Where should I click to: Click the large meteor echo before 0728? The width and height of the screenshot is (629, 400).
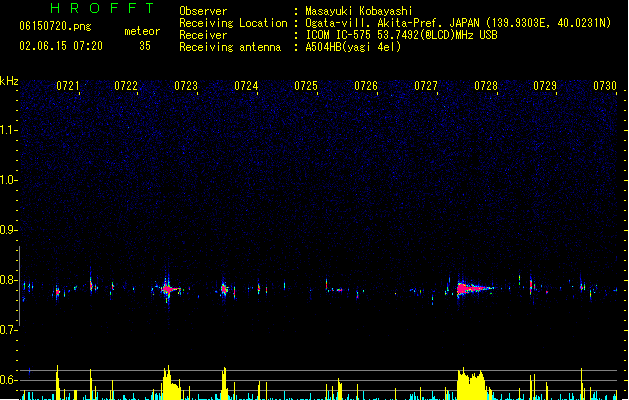(473, 288)
